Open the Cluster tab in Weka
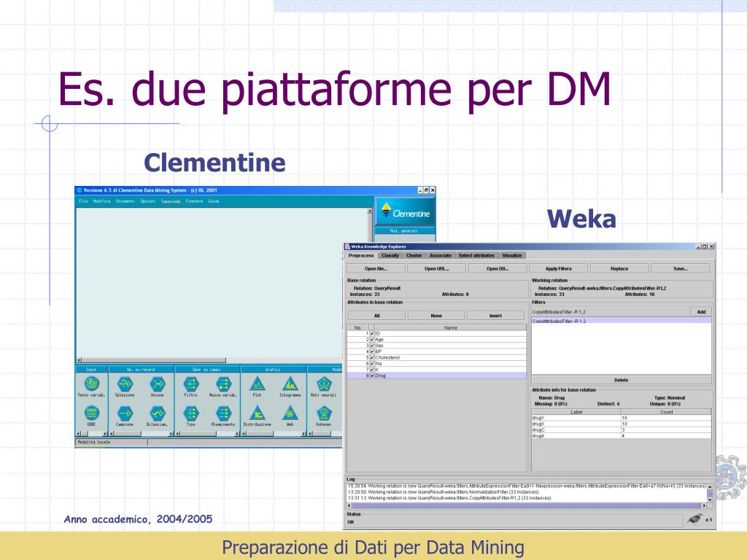The height and width of the screenshot is (560, 747). click(414, 256)
